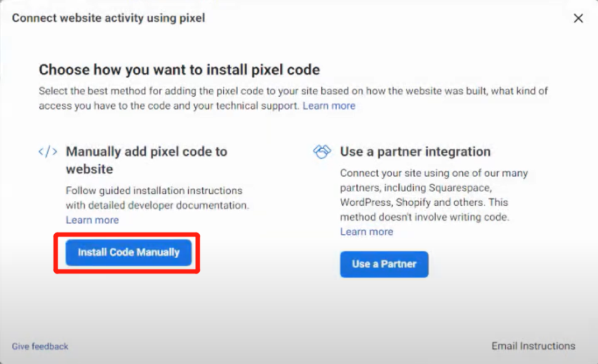
Task: Click the Choose how you want to install heading
Action: tap(179, 70)
